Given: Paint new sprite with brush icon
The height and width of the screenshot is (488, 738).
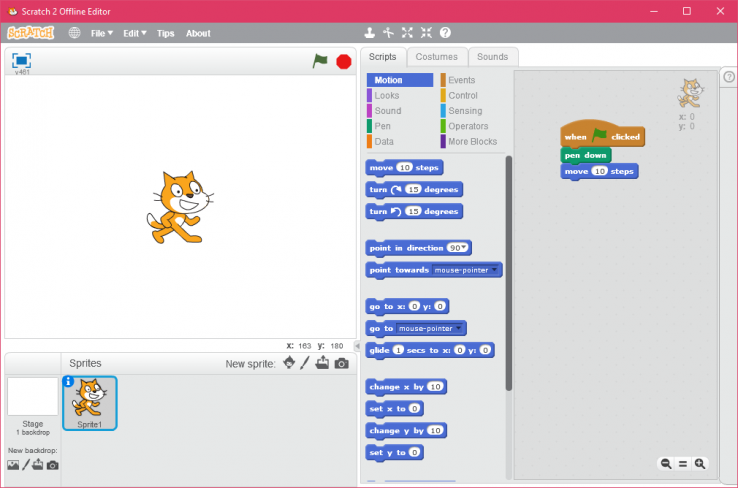Looking at the screenshot, I should [306, 363].
